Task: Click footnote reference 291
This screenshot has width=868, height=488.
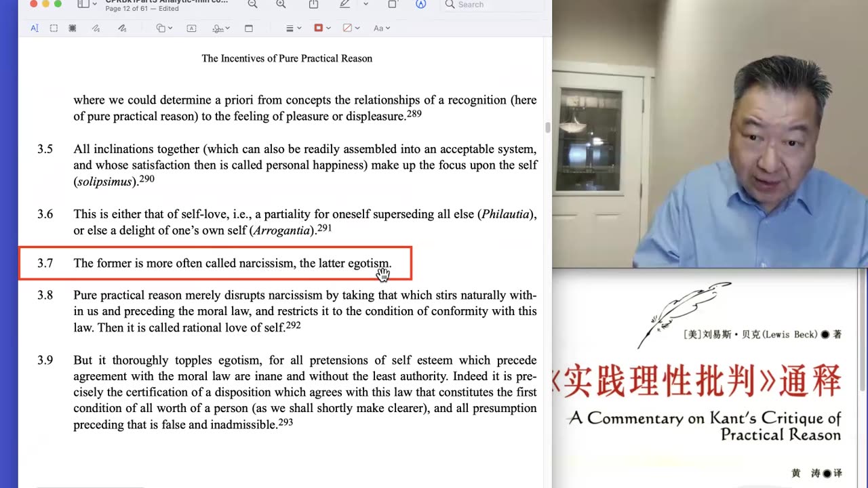Action: click(x=324, y=228)
